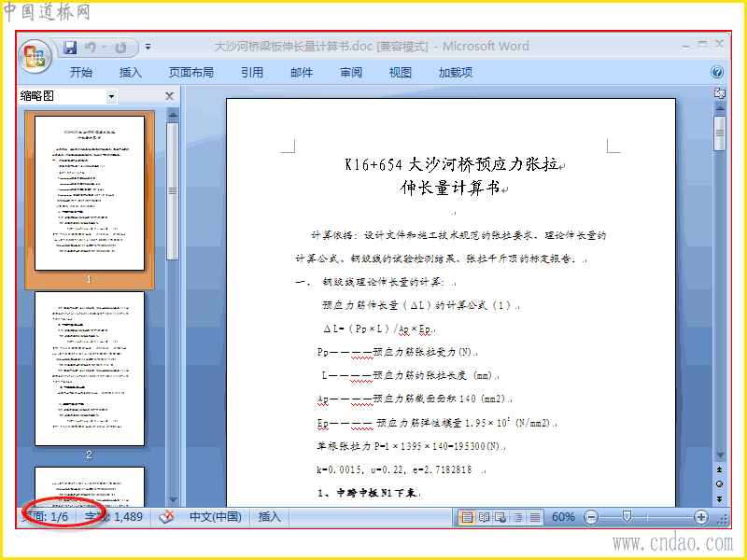Switch to Outline view in the status bar
Viewport: 747px width, 560px height.
[x=517, y=517]
